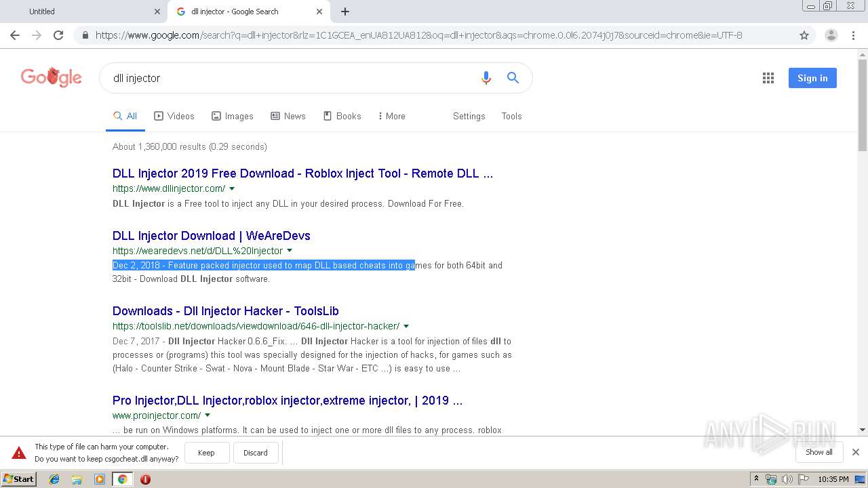Click the page vertical scrollbar thumb
This screenshot has width=868, height=488.
click(x=863, y=105)
